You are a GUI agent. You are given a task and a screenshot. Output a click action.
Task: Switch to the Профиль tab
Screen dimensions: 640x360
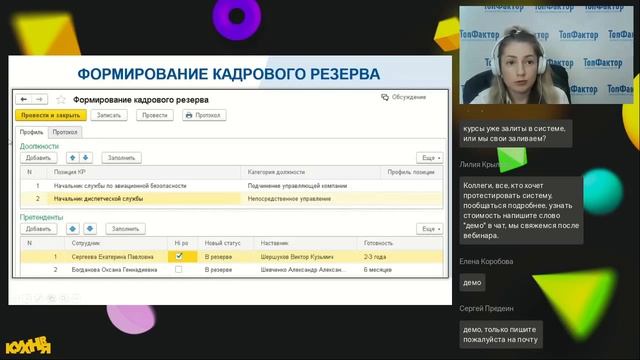tap(31, 132)
